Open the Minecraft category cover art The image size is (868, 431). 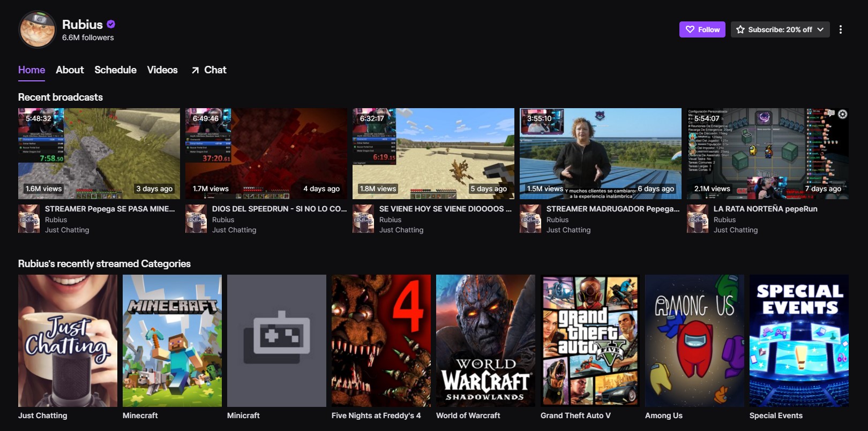[172, 341]
